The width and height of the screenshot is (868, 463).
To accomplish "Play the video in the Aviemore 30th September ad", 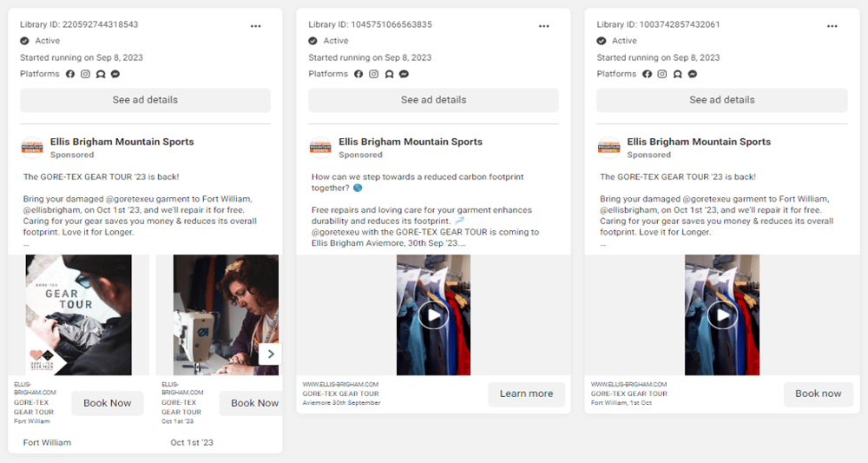I will [433, 315].
